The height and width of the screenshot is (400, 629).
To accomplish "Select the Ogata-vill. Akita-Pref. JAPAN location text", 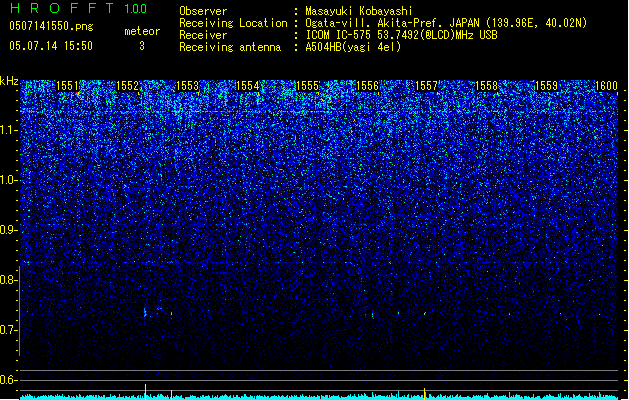I will point(446,23).
